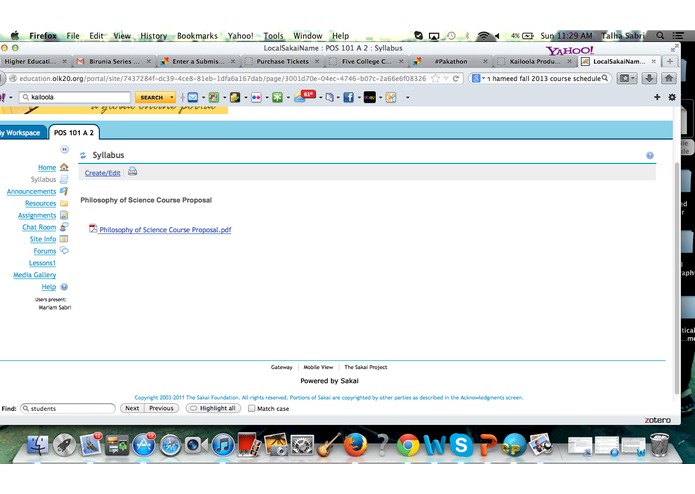Click the Facebook icon in Yahoo toolbar

(348, 97)
